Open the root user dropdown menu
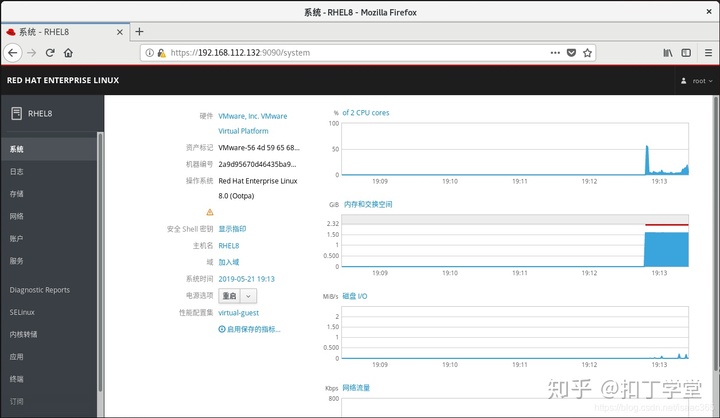Image resolution: width=720 pixels, height=418 pixels. (697, 81)
